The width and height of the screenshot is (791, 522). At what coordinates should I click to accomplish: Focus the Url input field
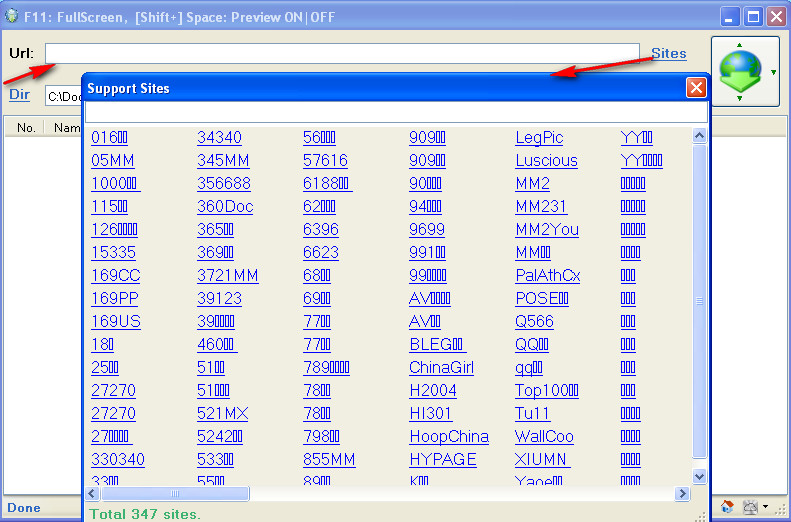[342, 53]
